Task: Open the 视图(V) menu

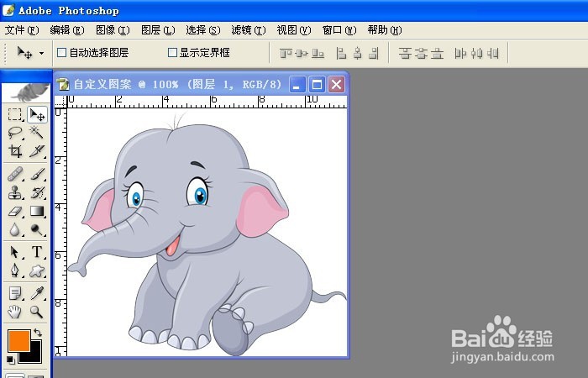Action: (x=294, y=30)
